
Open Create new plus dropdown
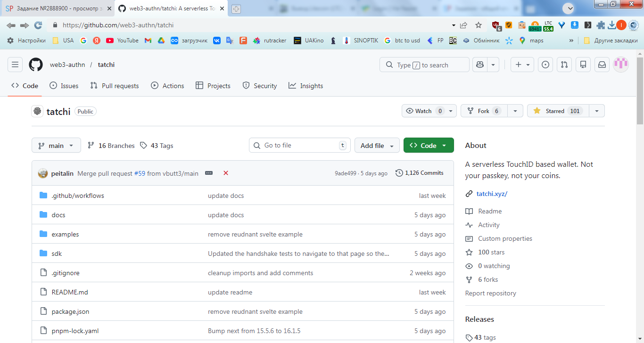(522, 65)
